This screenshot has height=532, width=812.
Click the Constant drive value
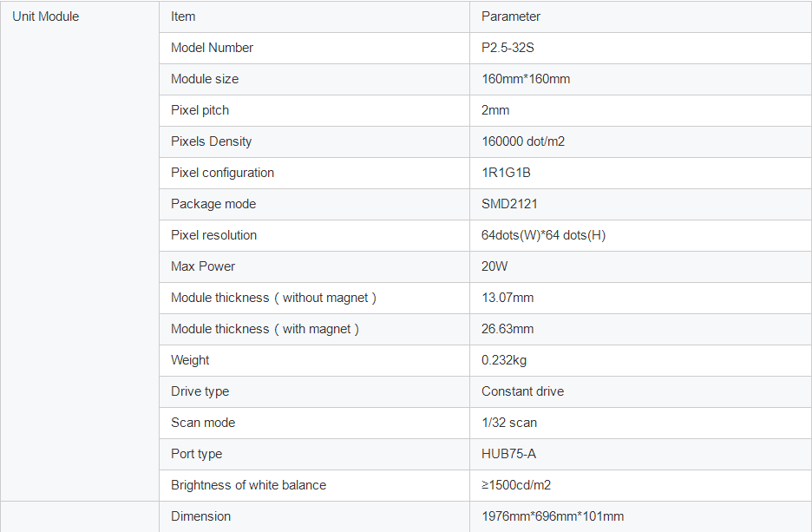coord(522,391)
